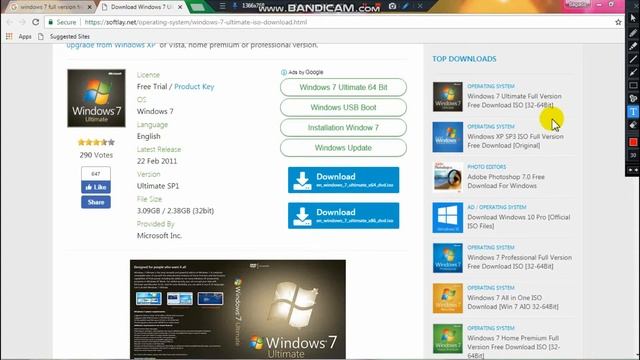This screenshot has height=360, width=640.
Task: Select the highlighter marker tool
Action: 633,46
